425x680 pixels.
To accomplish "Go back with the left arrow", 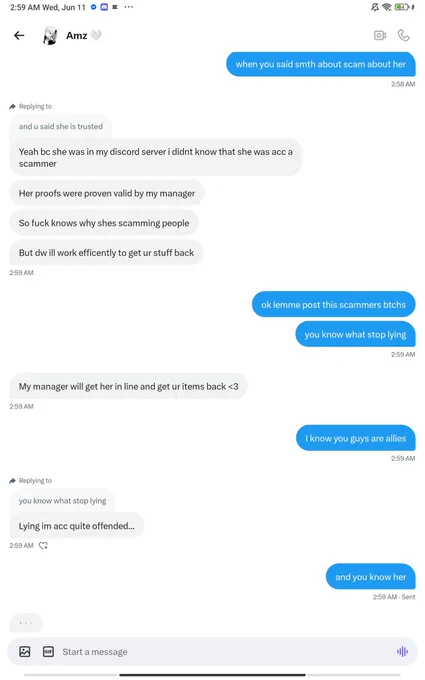I will tap(19, 36).
